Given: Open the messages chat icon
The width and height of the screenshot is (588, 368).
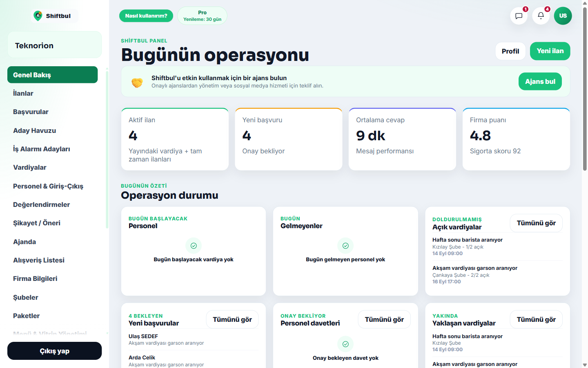Looking at the screenshot, I should [519, 16].
